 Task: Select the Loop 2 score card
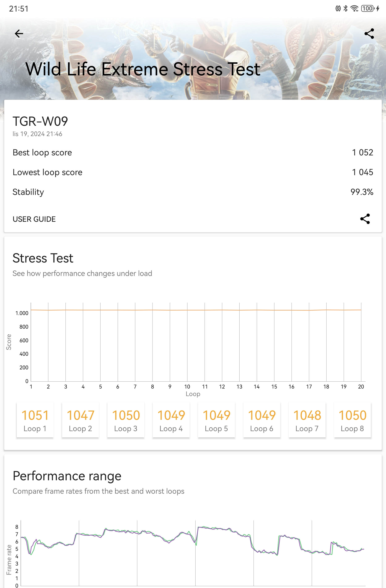pyautogui.click(x=81, y=420)
